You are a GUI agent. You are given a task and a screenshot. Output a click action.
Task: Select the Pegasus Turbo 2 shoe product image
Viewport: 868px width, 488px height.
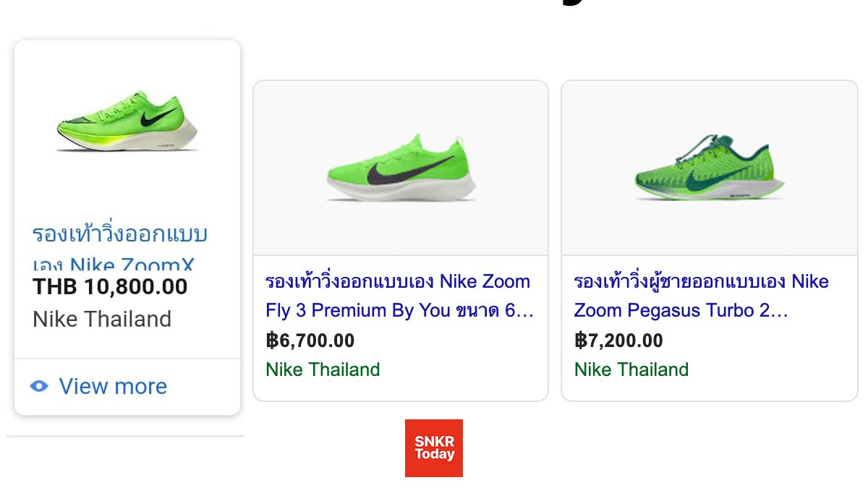(710, 167)
